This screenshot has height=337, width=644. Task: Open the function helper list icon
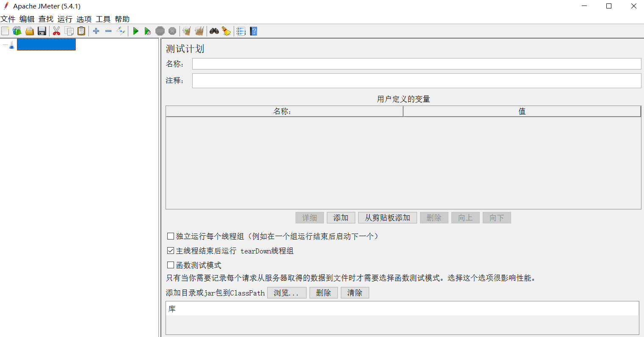(x=241, y=31)
